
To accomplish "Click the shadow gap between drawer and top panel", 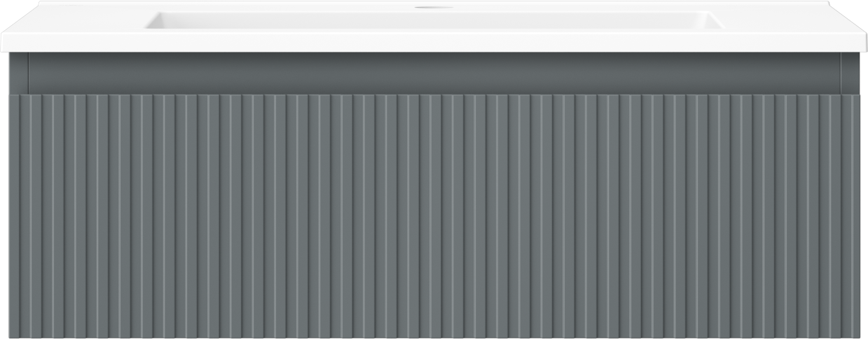I will click(434, 93).
